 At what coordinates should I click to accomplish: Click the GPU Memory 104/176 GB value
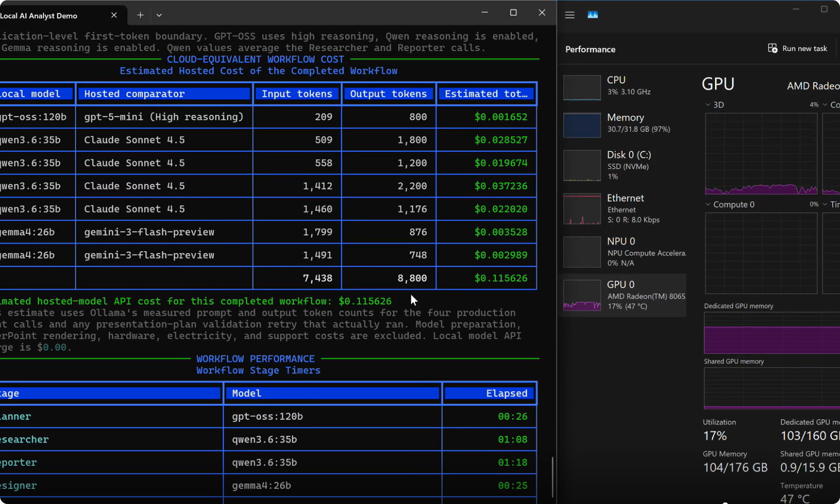(x=735, y=467)
